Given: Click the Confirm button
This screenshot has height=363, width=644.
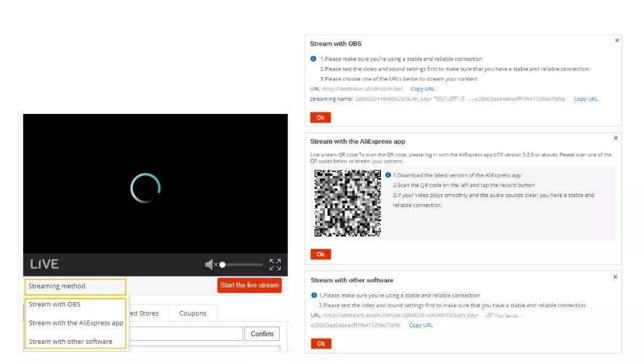Looking at the screenshot, I should (262, 334).
